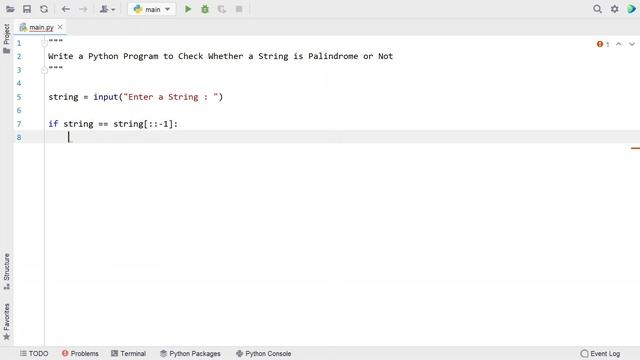Open the main run configuration dropdown
This screenshot has width=640, height=360.
(x=152, y=9)
